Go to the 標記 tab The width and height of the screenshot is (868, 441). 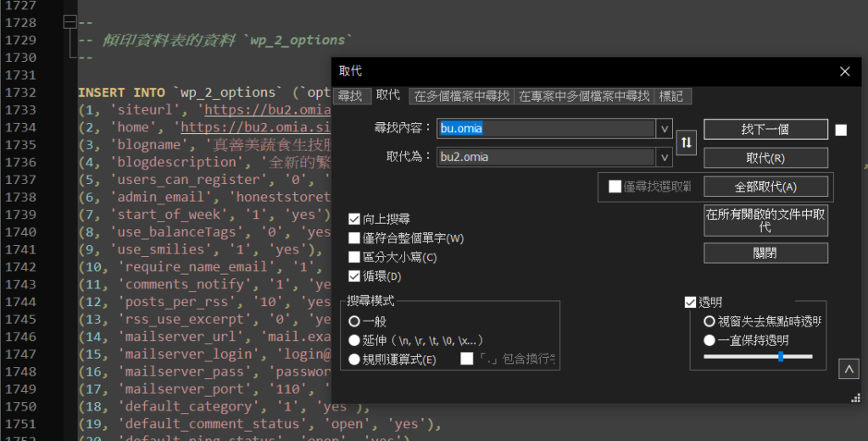click(670, 96)
